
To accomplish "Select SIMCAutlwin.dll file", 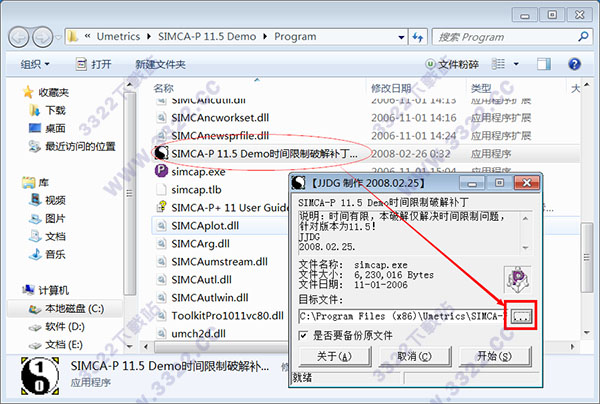I will coord(210,298).
